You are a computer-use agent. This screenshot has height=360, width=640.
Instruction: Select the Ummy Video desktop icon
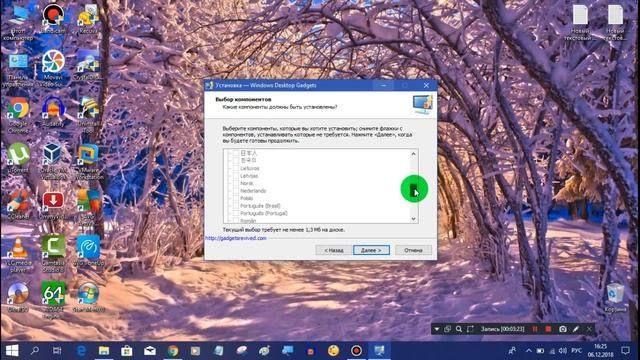coord(53,205)
